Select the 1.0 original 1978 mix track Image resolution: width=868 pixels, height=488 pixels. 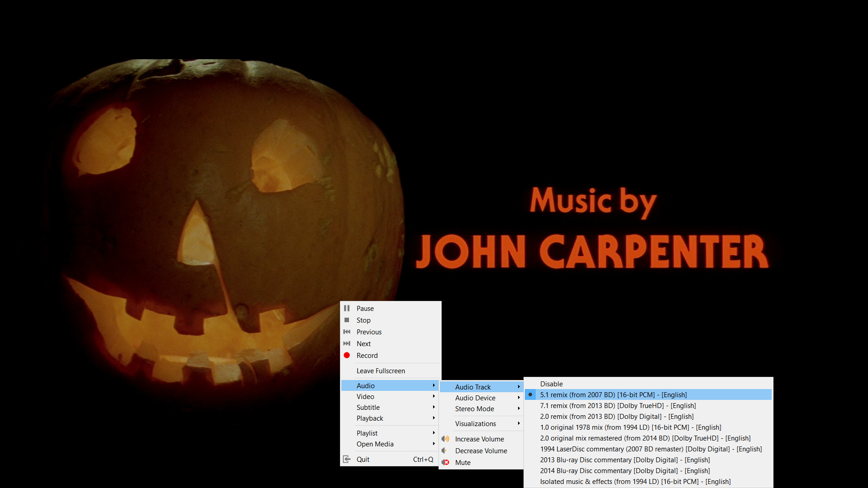[x=648, y=427]
